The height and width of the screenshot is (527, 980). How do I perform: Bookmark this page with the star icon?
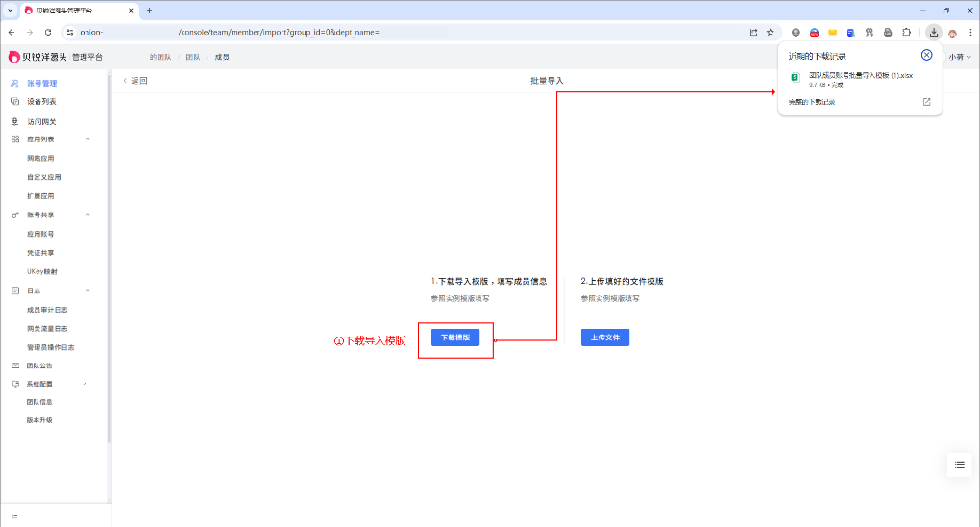[770, 32]
